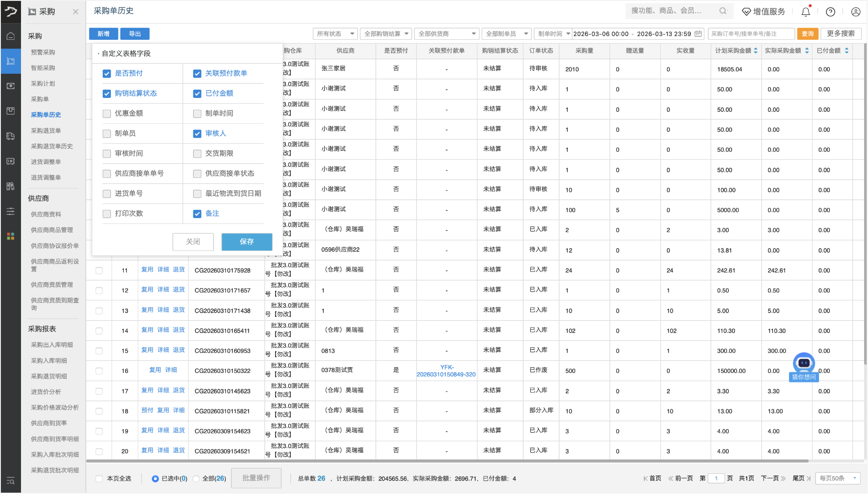Open the 所有状态 status dropdown
Viewport: 868px width, 494px height.
coord(335,34)
